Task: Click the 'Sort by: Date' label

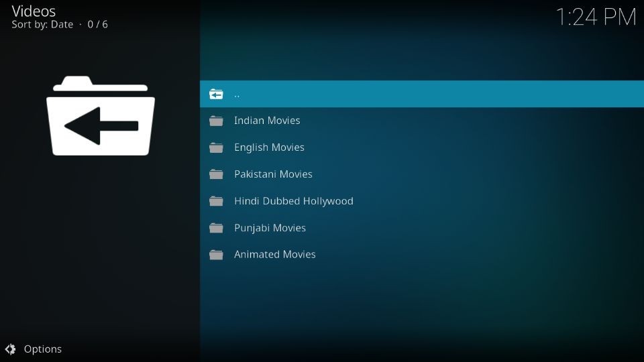Action: [42, 25]
